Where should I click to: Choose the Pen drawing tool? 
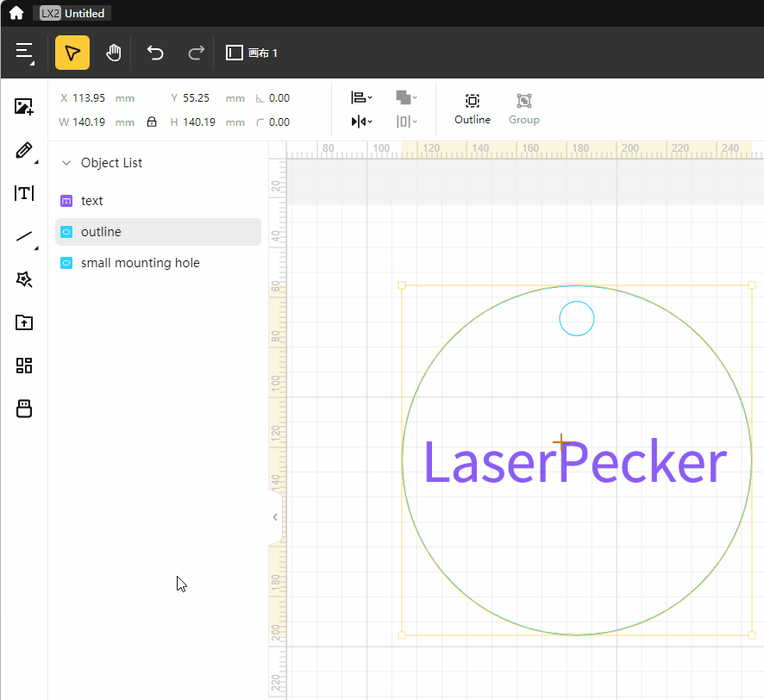coord(24,150)
